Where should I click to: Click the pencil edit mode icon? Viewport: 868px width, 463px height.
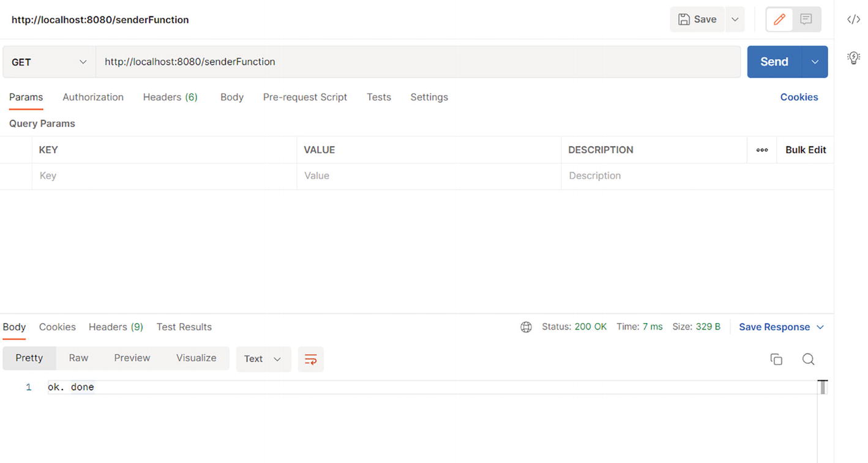coord(779,20)
